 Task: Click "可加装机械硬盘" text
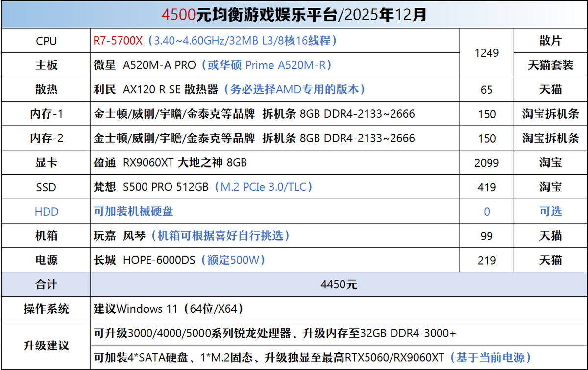(133, 212)
